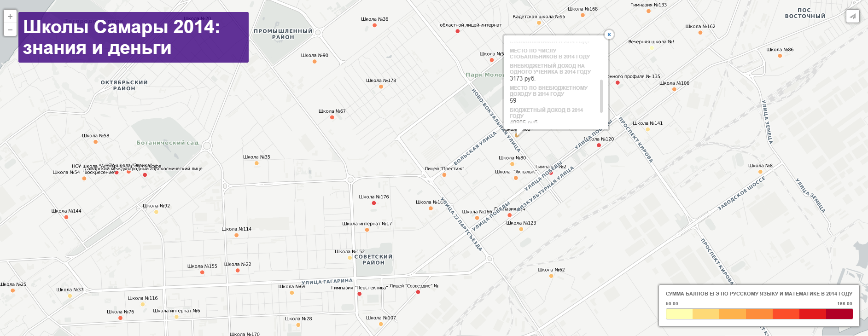Click the Школа "Яктылык" marker
The image size is (868, 336).
(x=516, y=178)
